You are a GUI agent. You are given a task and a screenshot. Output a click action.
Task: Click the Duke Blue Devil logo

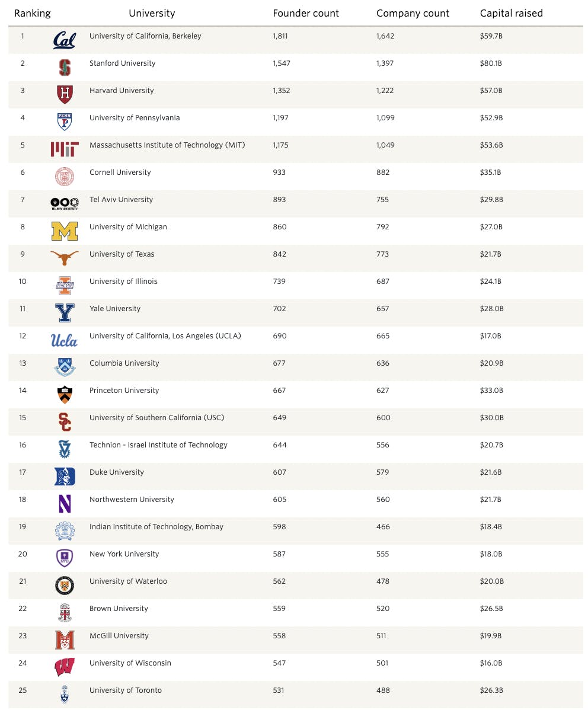[x=65, y=476]
